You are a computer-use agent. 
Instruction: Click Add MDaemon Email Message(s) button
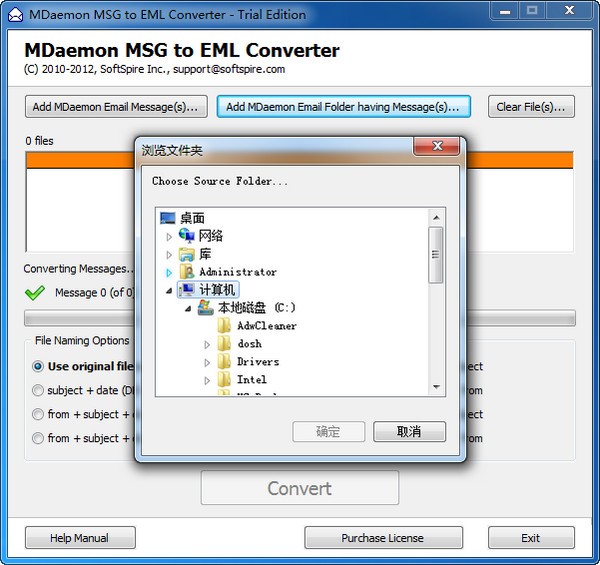(x=116, y=107)
